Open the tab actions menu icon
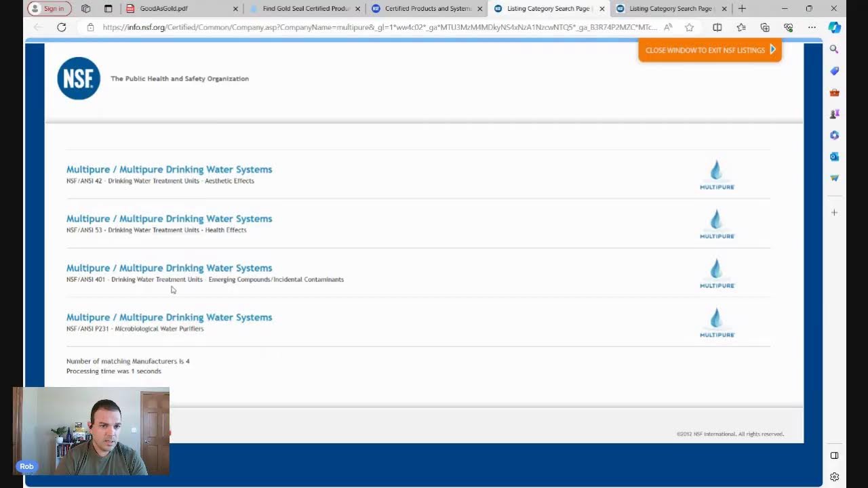This screenshot has width=868, height=488. coord(108,9)
